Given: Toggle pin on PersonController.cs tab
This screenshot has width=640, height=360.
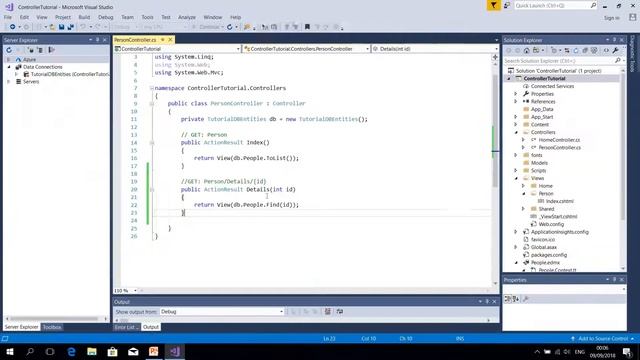Looking at the screenshot, I should click(162, 40).
